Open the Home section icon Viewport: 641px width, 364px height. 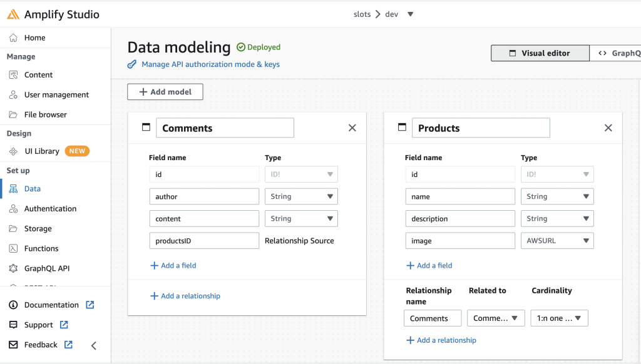coord(14,38)
